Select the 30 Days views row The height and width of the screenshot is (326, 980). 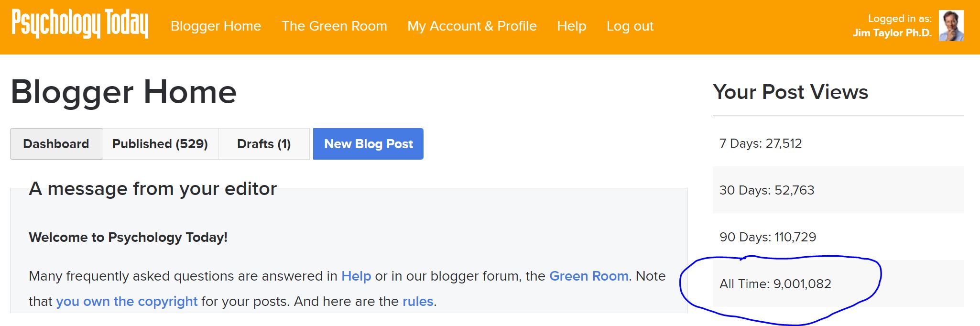(x=838, y=190)
